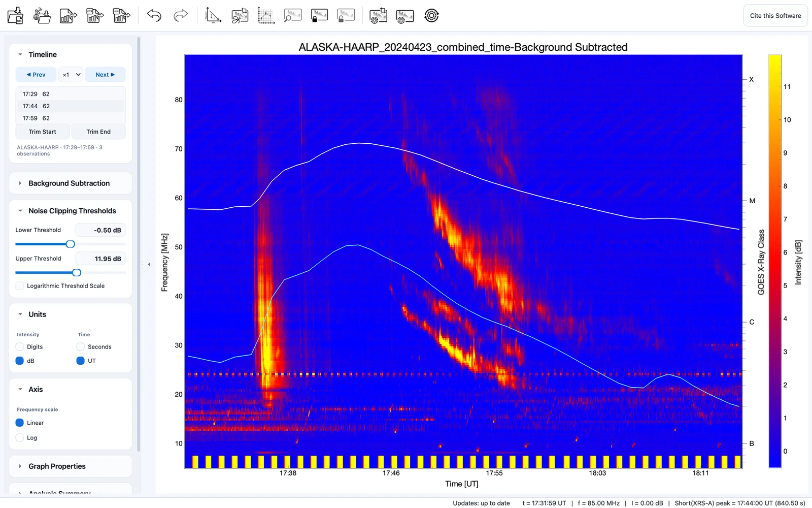The image size is (812, 508).
Task: Activate the zoom magnifier tool
Action: pos(293,15)
